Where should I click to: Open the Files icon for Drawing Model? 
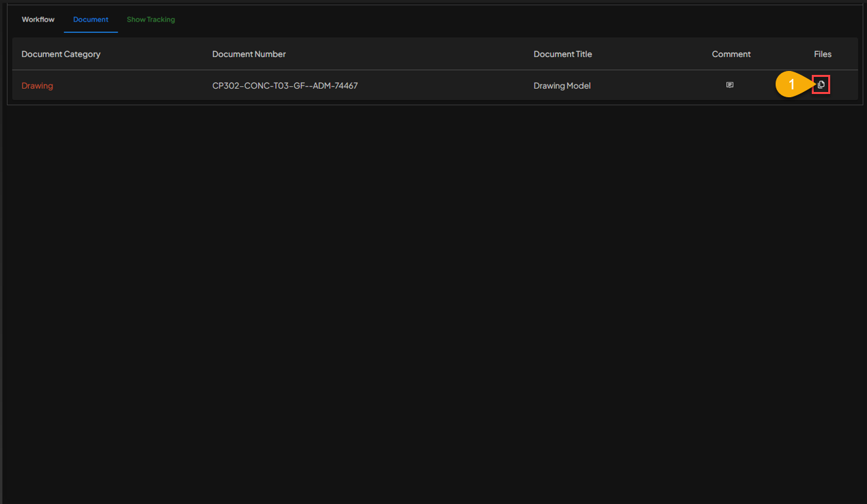click(821, 85)
